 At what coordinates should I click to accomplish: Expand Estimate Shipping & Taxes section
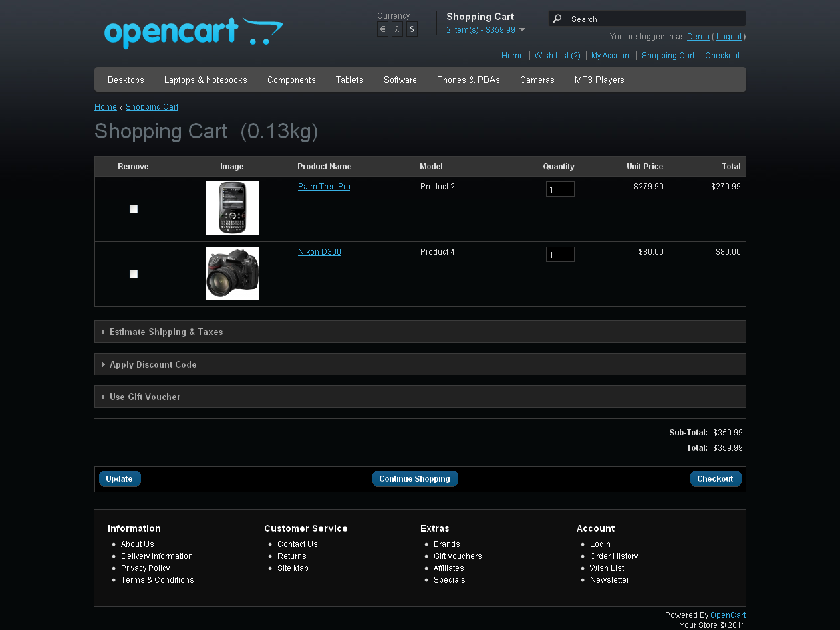[x=166, y=332]
